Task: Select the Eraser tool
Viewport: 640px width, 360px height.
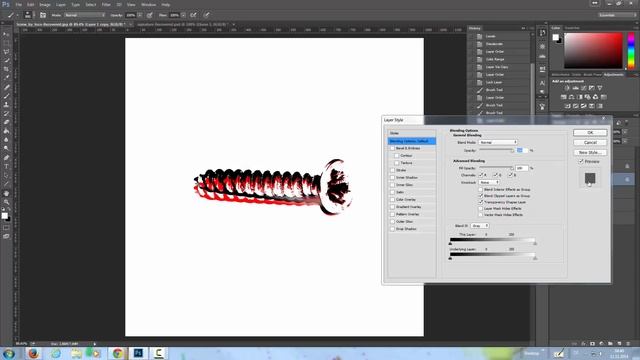Action: pos(6,122)
